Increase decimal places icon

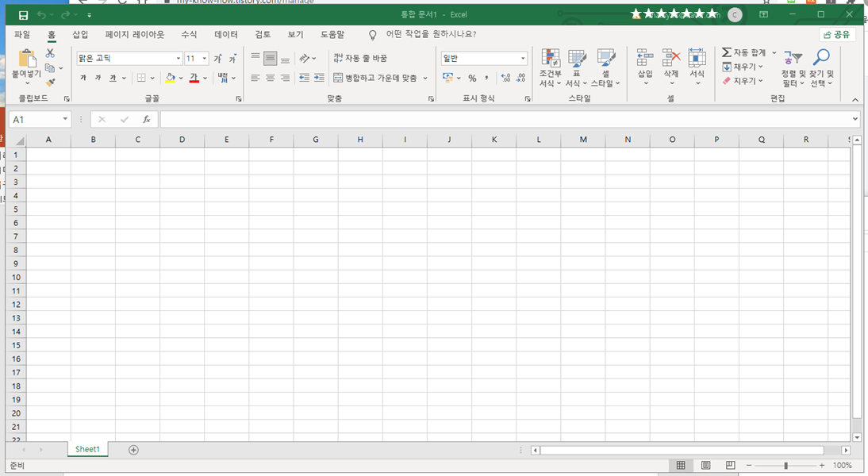coord(505,78)
